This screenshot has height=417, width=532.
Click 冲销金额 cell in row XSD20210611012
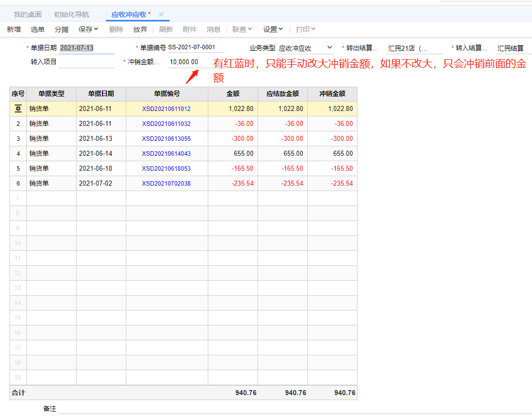pyautogui.click(x=333, y=109)
